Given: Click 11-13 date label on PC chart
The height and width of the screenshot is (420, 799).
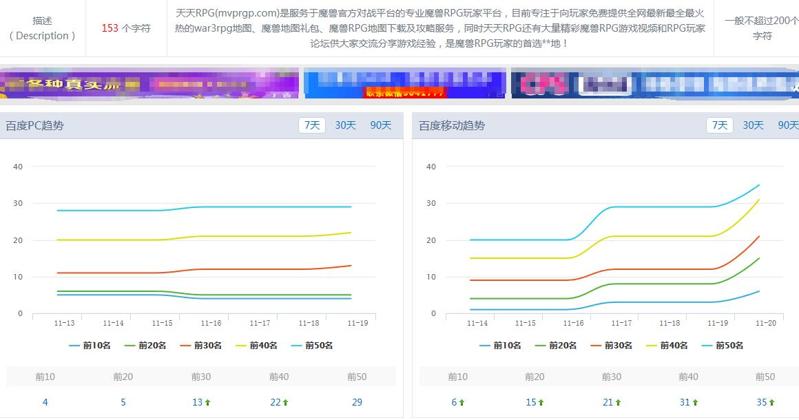Looking at the screenshot, I should (x=64, y=323).
